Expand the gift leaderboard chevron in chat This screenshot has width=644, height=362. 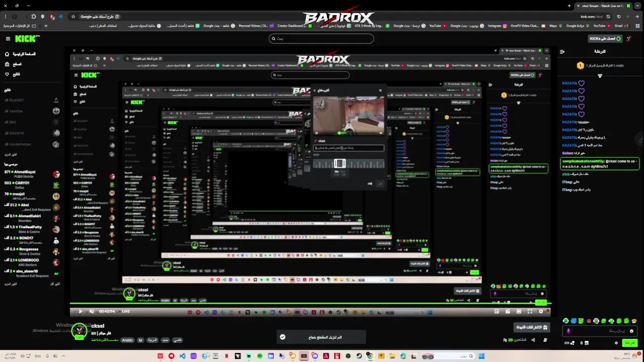pos(600,76)
